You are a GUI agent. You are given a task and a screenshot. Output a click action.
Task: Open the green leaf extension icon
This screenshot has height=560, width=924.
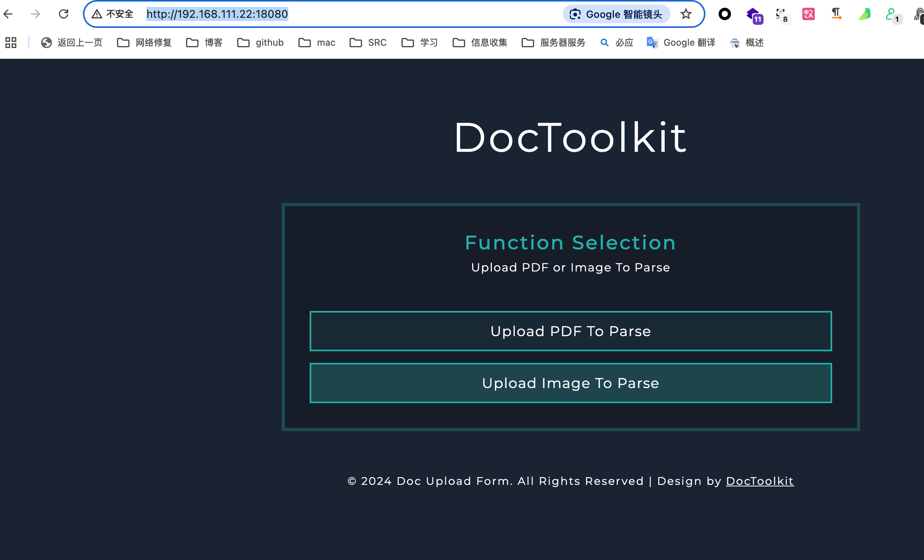(x=864, y=14)
